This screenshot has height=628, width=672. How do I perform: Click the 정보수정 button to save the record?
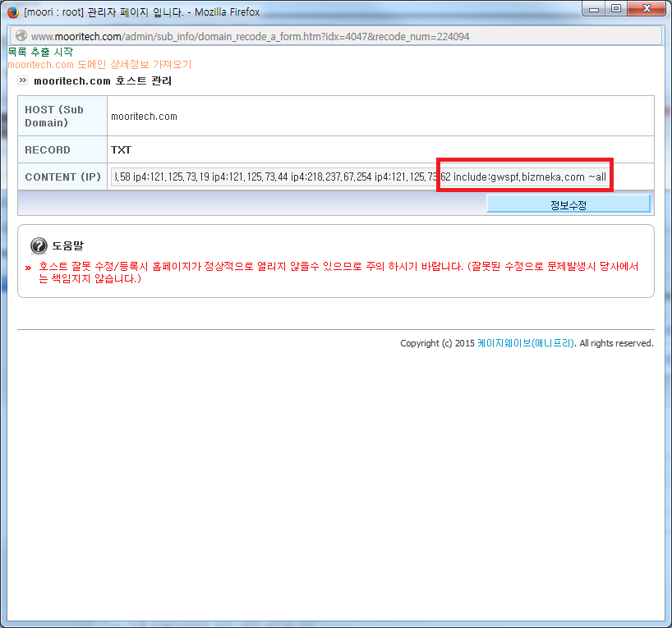click(x=568, y=204)
